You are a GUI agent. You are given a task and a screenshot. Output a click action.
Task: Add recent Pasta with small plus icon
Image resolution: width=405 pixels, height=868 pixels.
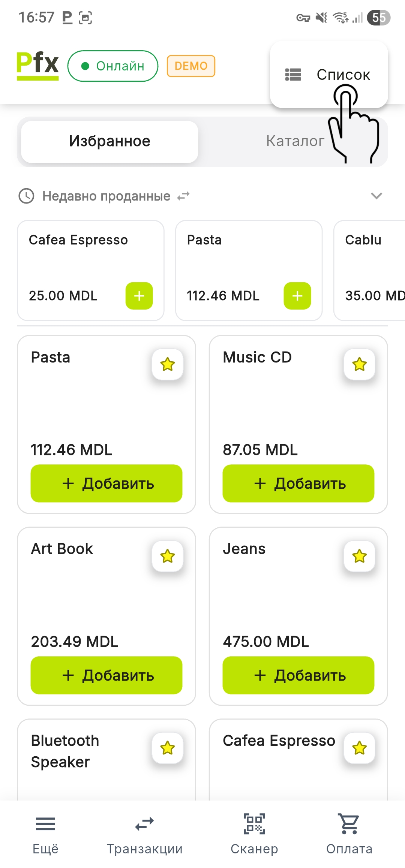[297, 296]
